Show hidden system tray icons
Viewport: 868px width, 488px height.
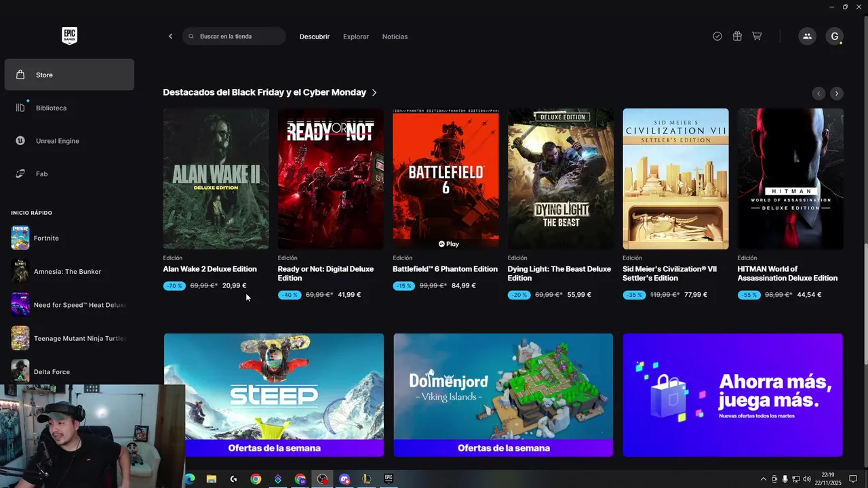[x=763, y=479]
